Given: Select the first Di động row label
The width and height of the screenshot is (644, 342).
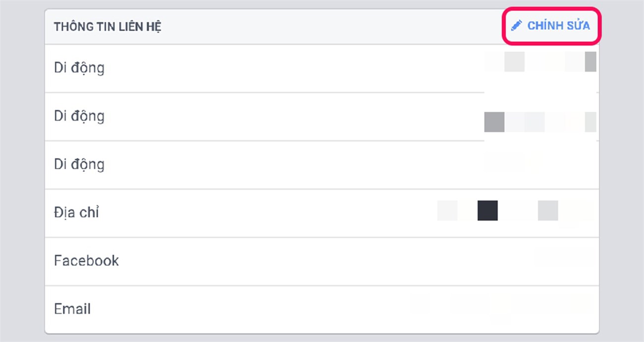Looking at the screenshot, I should [79, 68].
